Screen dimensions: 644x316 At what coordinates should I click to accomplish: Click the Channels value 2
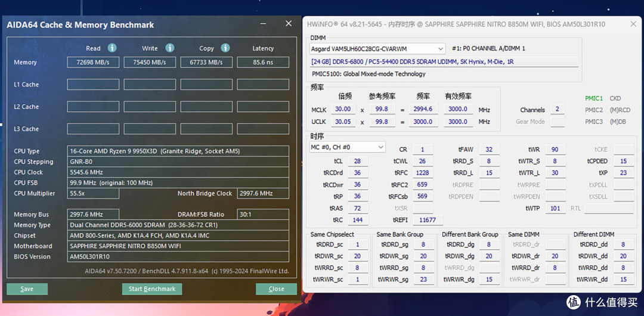[558, 109]
